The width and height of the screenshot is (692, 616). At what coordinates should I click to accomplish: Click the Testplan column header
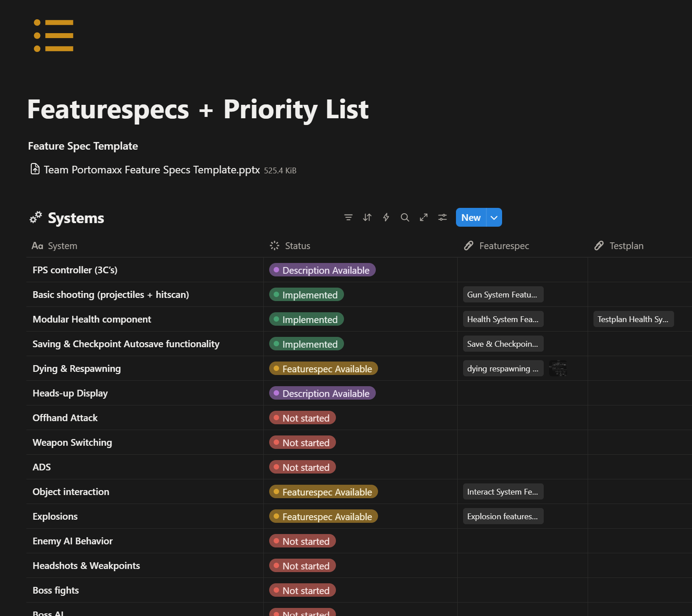pos(626,246)
